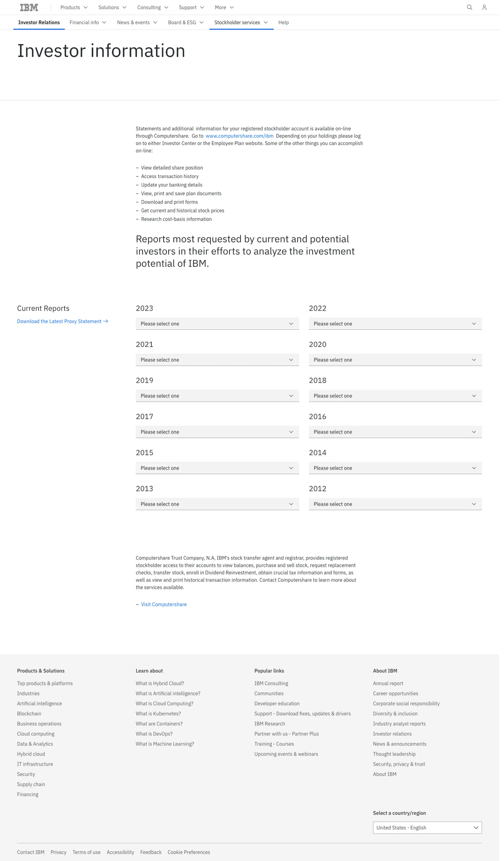
Task: Open Stockholder services tab menu
Action: 243,23
